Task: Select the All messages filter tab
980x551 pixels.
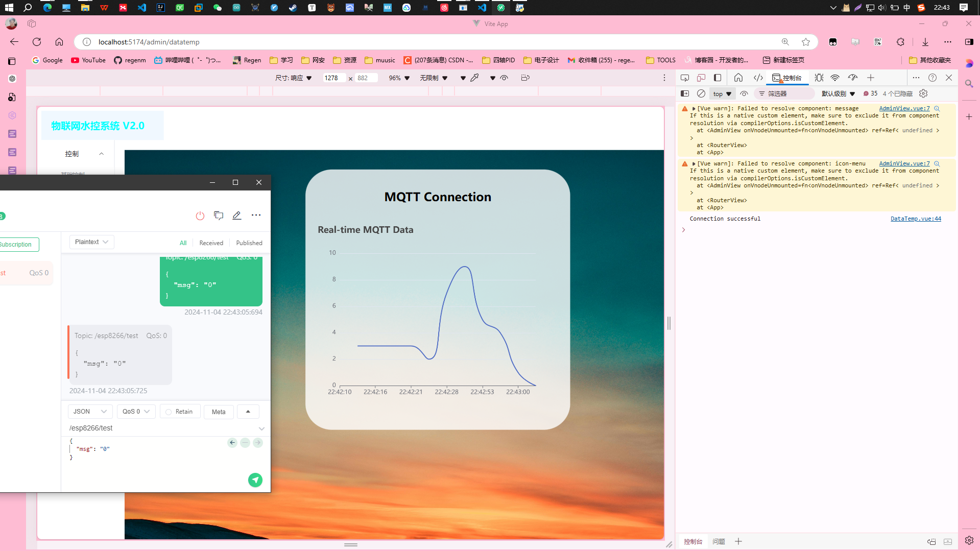Action: point(183,243)
